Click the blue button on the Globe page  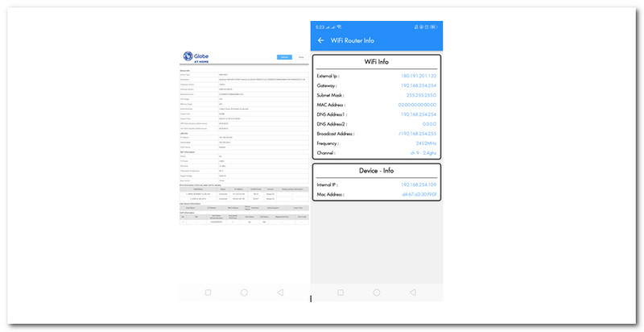284,57
